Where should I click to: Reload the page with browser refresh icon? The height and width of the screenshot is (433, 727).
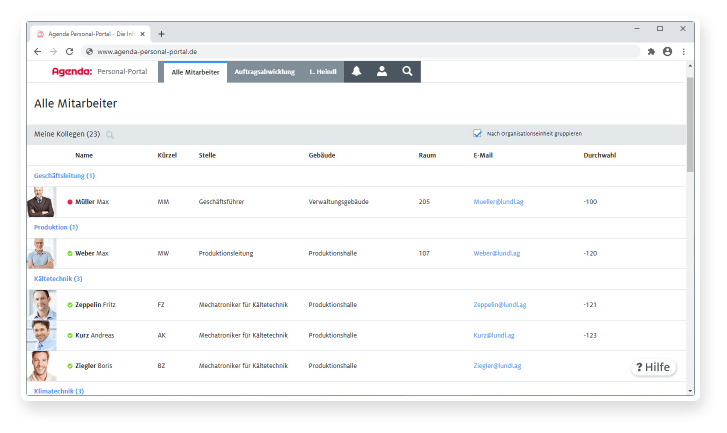coord(69,51)
